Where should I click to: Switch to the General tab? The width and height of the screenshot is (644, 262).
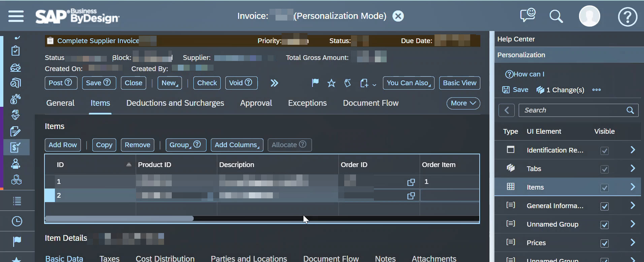pos(60,103)
